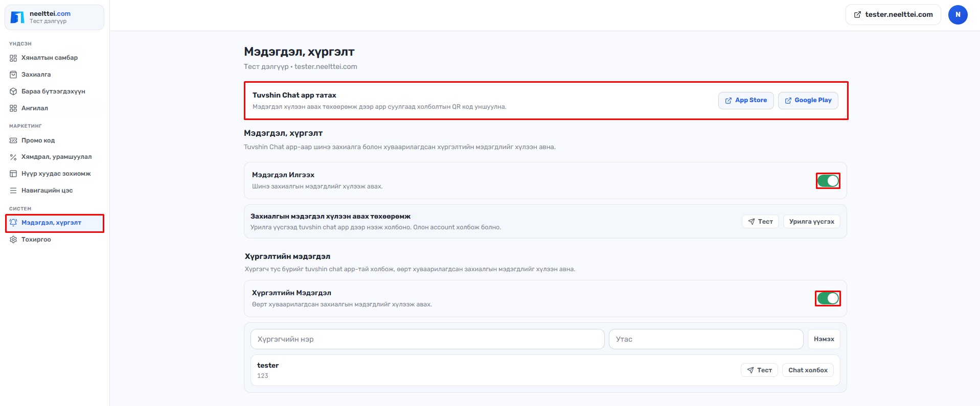Click paper plane icon in tester row Тест button
The width and height of the screenshot is (980, 406).
tap(750, 370)
